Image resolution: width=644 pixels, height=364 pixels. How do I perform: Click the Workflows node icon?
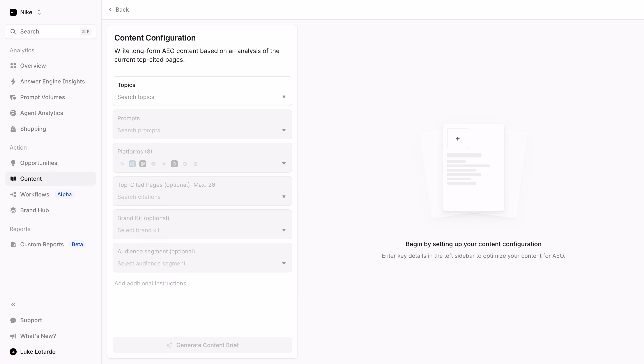coord(13,194)
